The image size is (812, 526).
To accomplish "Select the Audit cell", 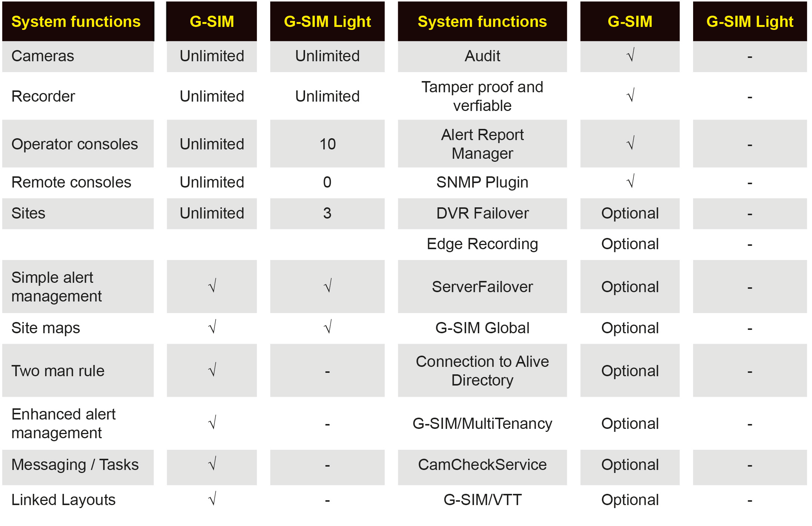I will tap(482, 56).
